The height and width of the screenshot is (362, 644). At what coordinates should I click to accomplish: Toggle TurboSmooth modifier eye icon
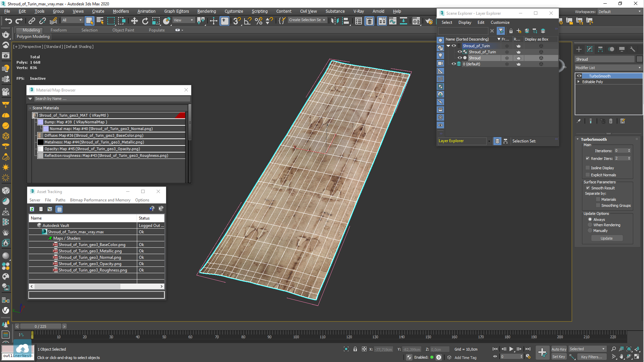(x=579, y=76)
